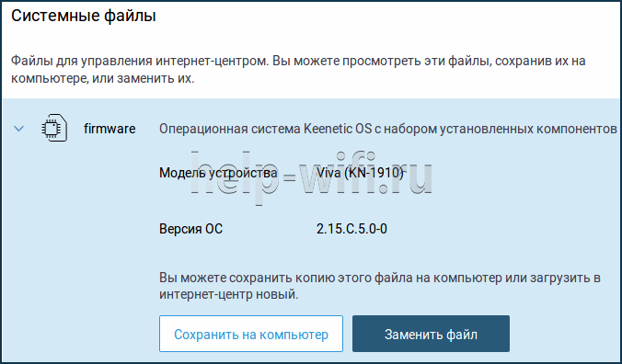Select the Версия ОС label

(x=190, y=229)
